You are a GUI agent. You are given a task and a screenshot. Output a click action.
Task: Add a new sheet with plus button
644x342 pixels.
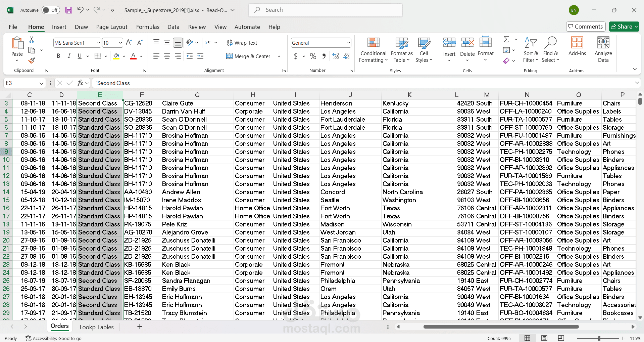(x=140, y=327)
